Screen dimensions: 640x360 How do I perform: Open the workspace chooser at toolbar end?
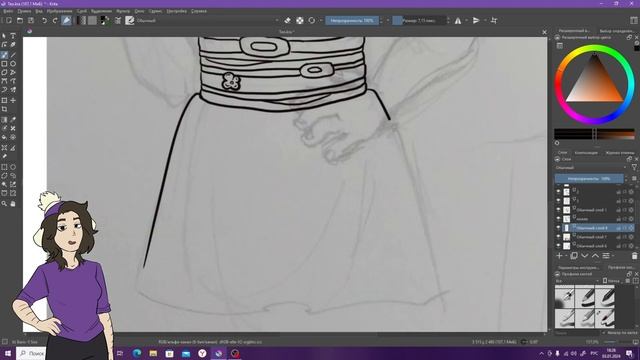pos(634,20)
